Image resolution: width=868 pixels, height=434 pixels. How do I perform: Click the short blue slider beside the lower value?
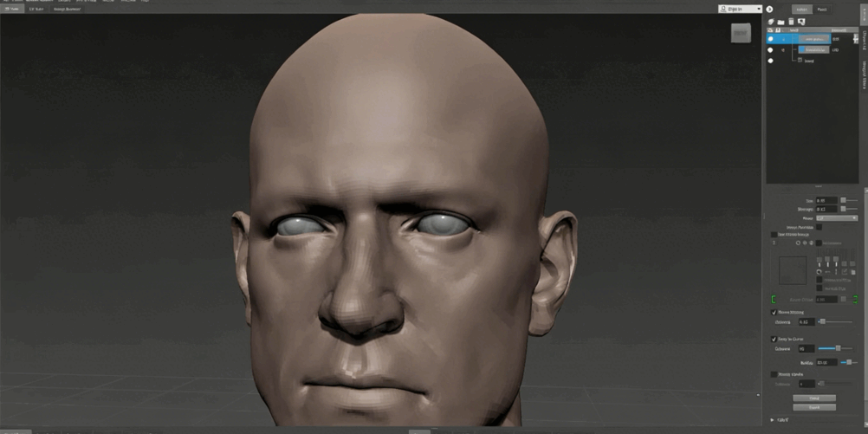[x=849, y=363]
